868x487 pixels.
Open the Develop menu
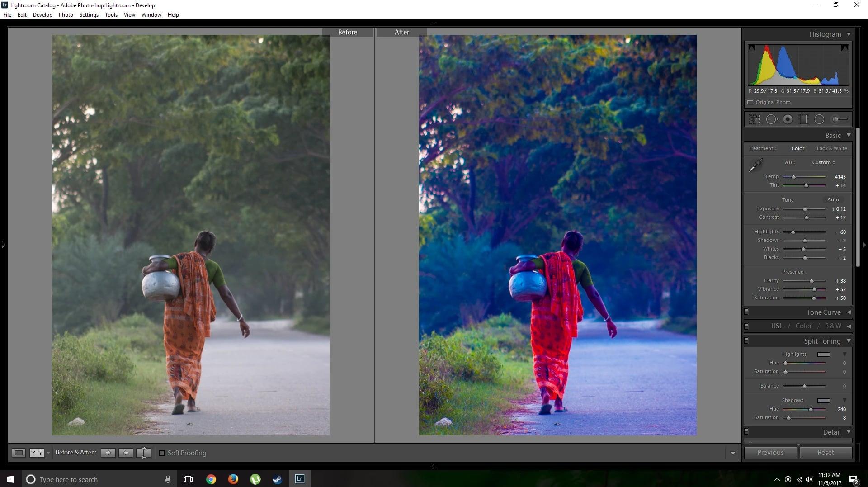tap(42, 14)
